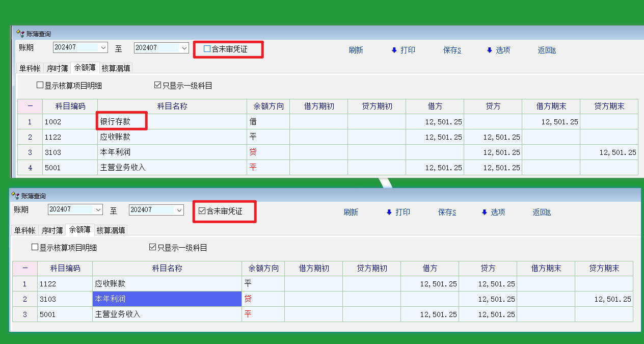The width and height of the screenshot is (644, 344).
Task: Expand the ending period dropdown in the upper window
Action: point(184,47)
